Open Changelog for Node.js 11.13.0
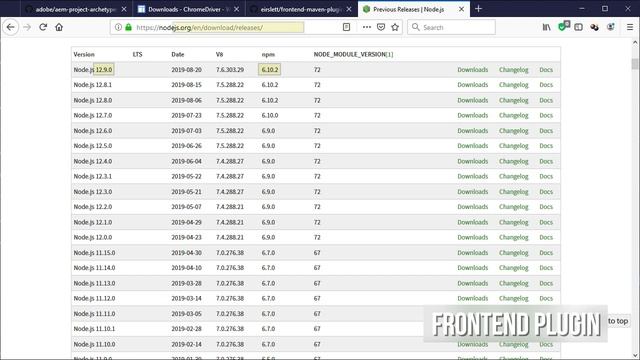 513,283
